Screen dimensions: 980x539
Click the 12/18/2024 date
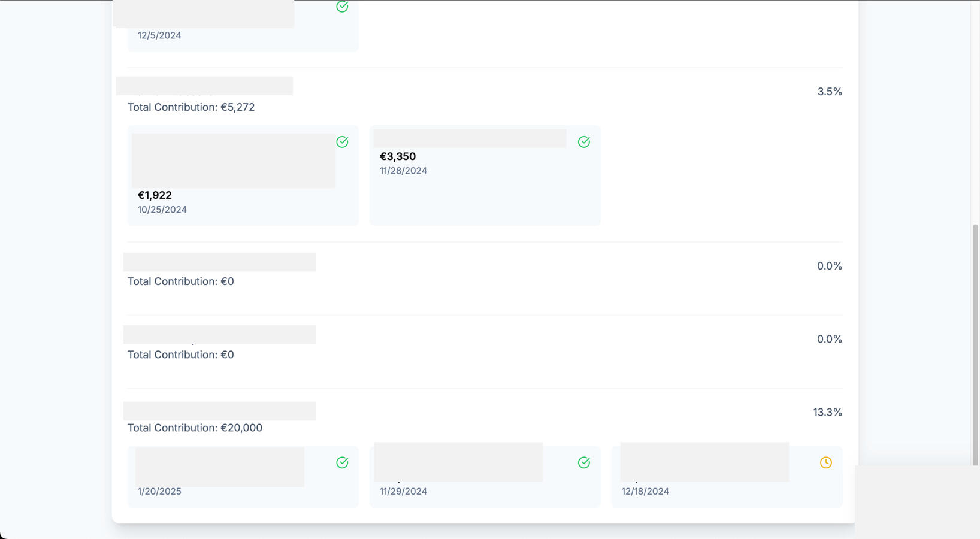tap(645, 491)
